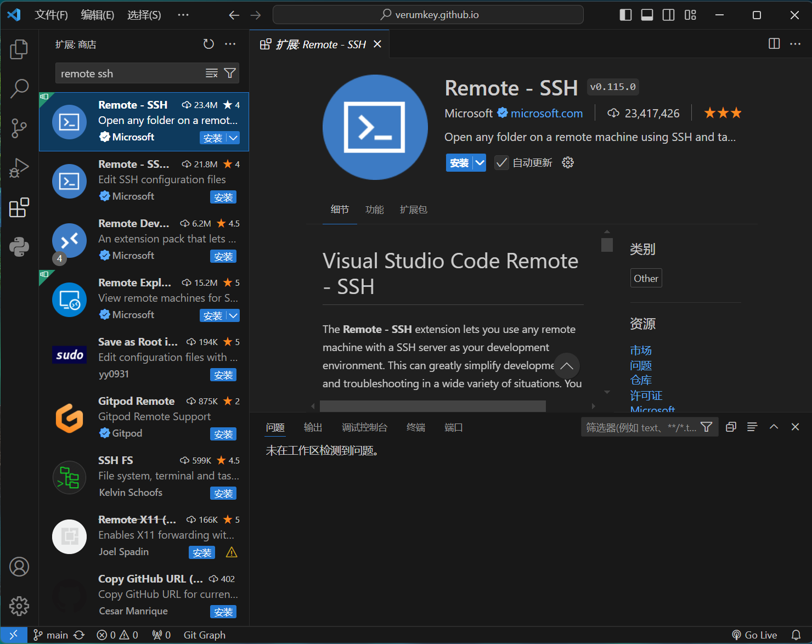
Task: Switch to the 终端 panel tab
Action: [x=416, y=427]
